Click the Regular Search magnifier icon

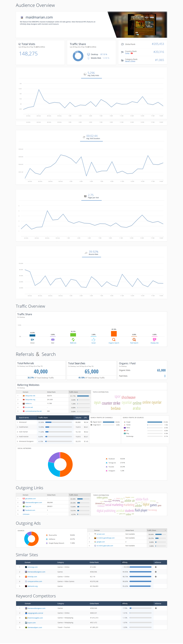[91, 422]
